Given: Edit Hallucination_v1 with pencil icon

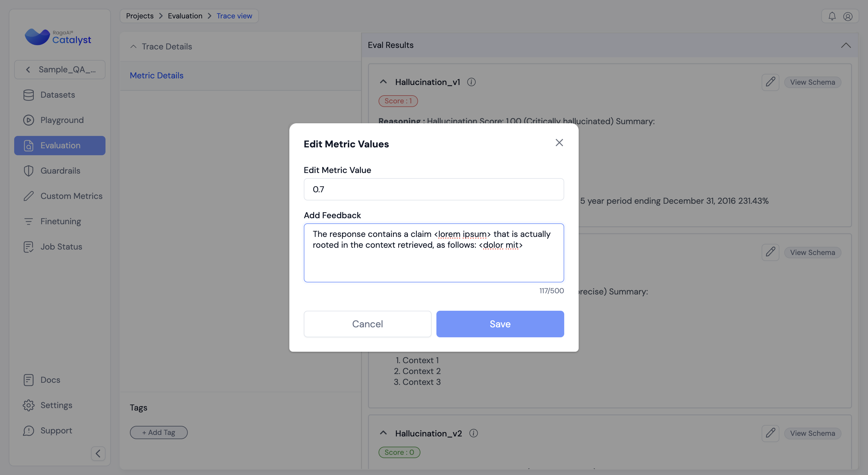Looking at the screenshot, I should tap(770, 82).
